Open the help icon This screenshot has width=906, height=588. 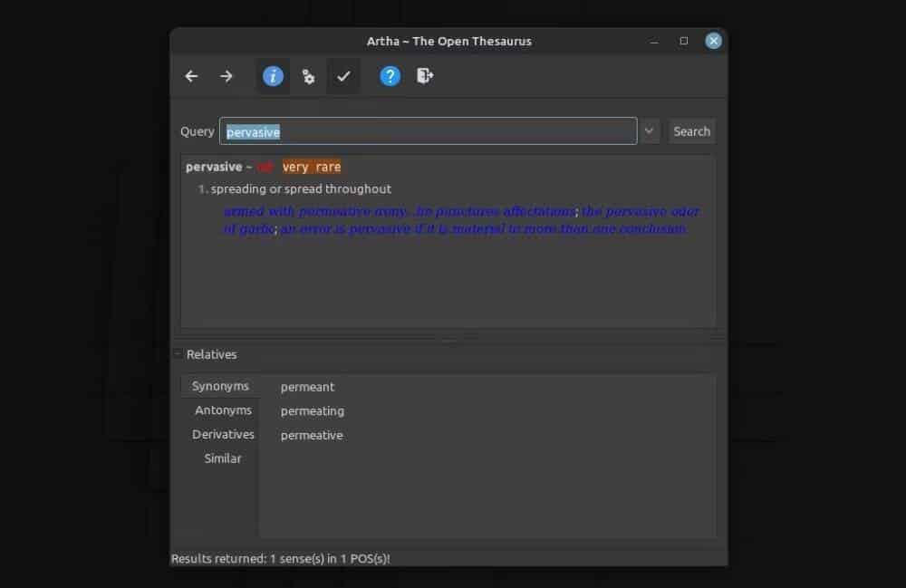(390, 76)
